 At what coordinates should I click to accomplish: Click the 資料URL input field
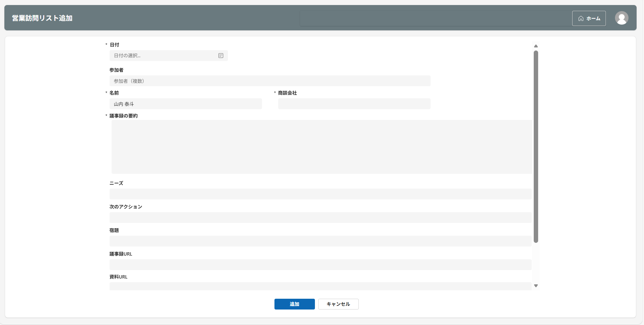(320, 286)
